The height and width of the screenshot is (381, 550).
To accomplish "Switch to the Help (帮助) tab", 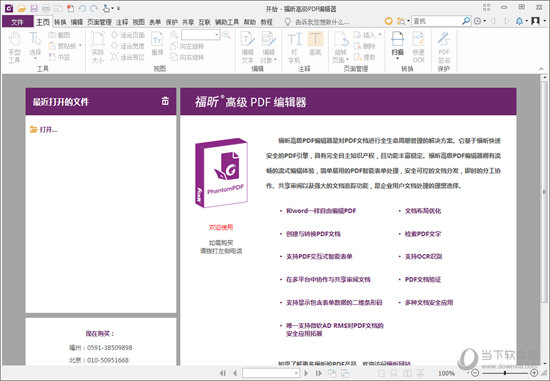I will click(250, 22).
